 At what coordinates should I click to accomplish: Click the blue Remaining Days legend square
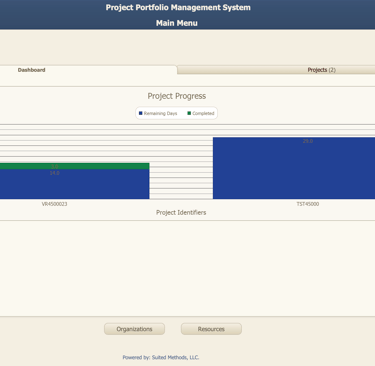tap(141, 113)
